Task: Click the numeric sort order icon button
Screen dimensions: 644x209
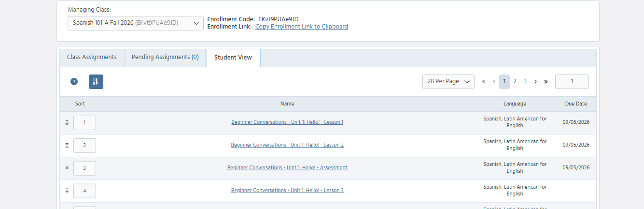Action: click(x=96, y=82)
